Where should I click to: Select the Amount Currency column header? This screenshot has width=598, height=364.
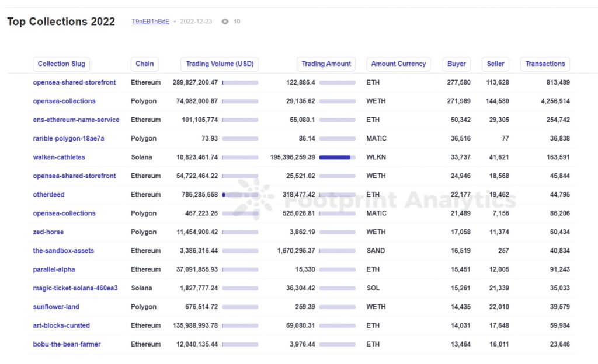pyautogui.click(x=398, y=64)
